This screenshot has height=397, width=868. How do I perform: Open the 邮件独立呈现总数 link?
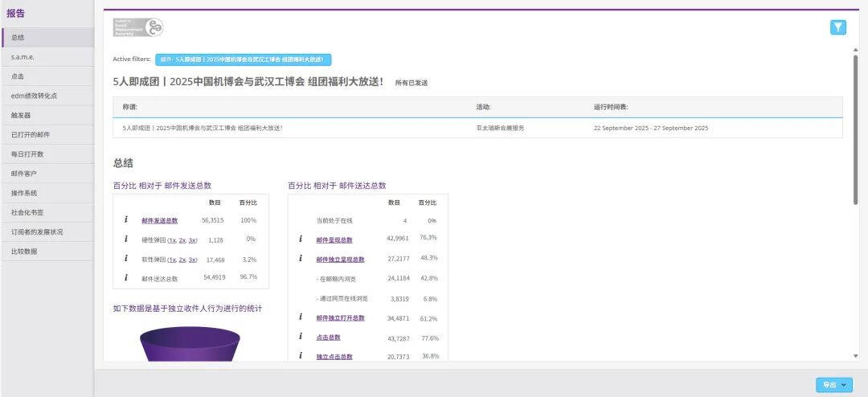(340, 260)
